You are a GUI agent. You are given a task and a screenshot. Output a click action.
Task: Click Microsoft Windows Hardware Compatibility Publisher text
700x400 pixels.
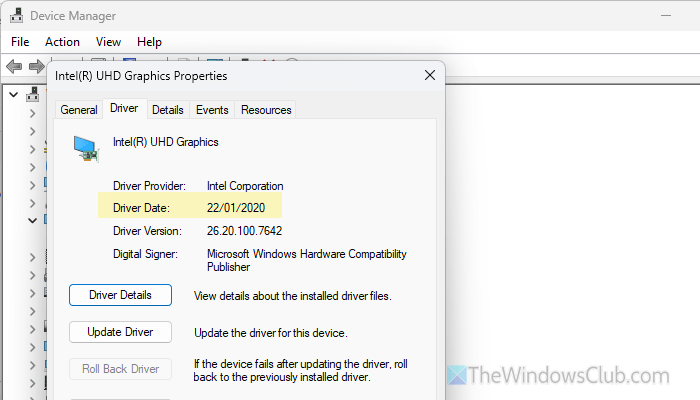coord(307,260)
